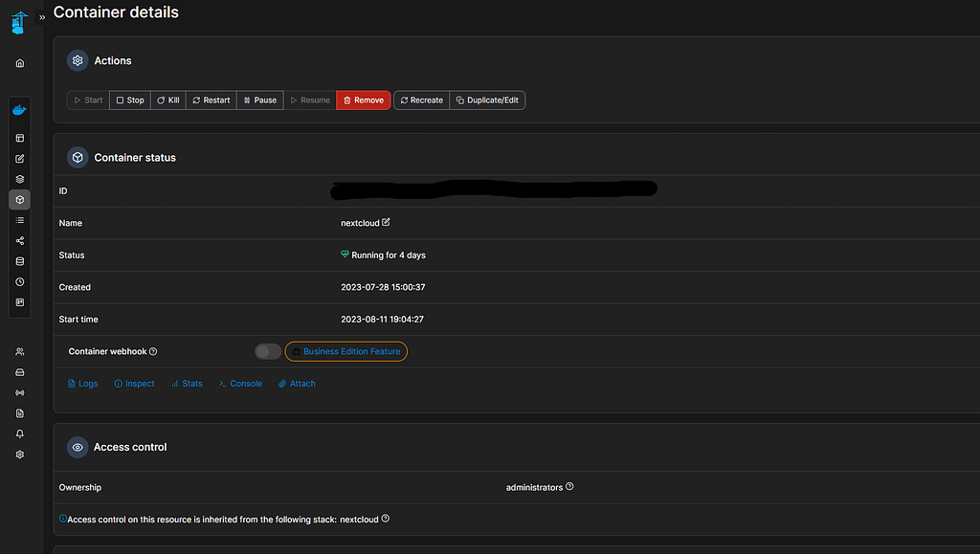The width and height of the screenshot is (980, 554).
Task: Go to Home in the sidebar
Action: coord(20,63)
